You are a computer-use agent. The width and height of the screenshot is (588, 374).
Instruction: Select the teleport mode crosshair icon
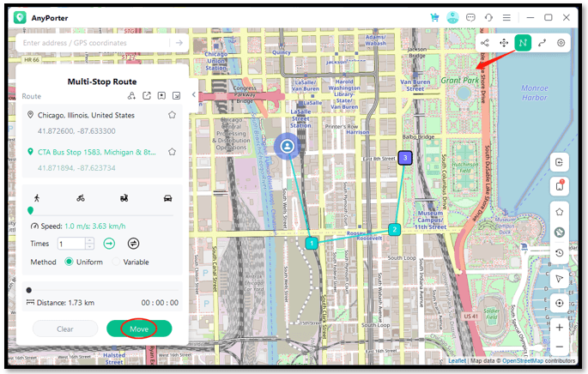(x=504, y=43)
